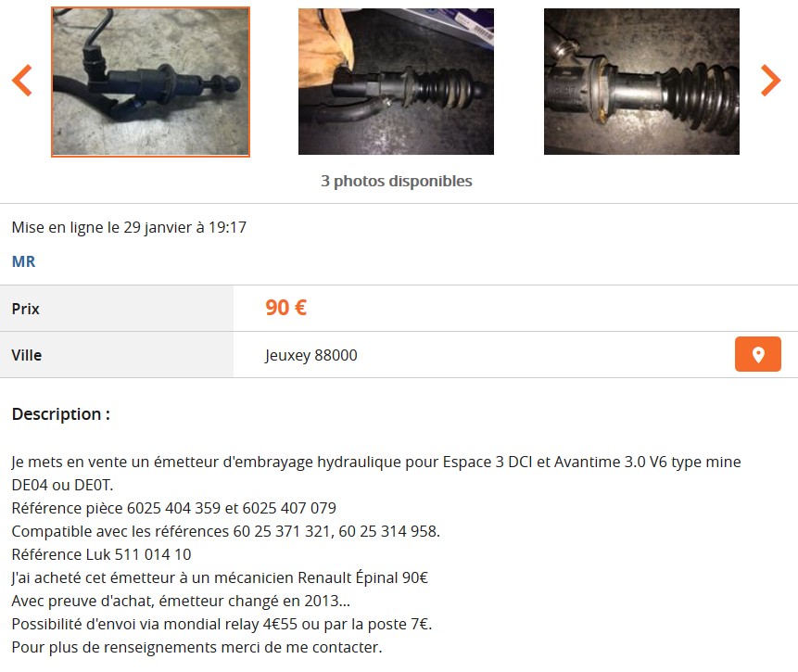Click the 'Référence Luk 511 014 10' line
Image resolution: width=798 pixels, height=672 pixels.
pyautogui.click(x=101, y=554)
